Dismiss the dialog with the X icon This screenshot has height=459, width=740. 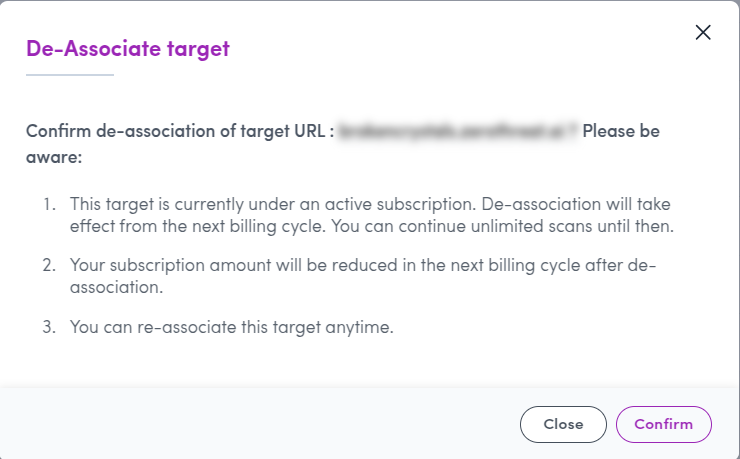pyautogui.click(x=703, y=33)
